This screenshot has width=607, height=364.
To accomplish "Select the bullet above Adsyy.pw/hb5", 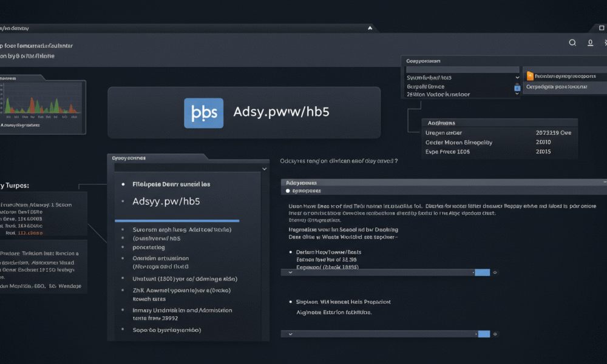I will pos(124,184).
